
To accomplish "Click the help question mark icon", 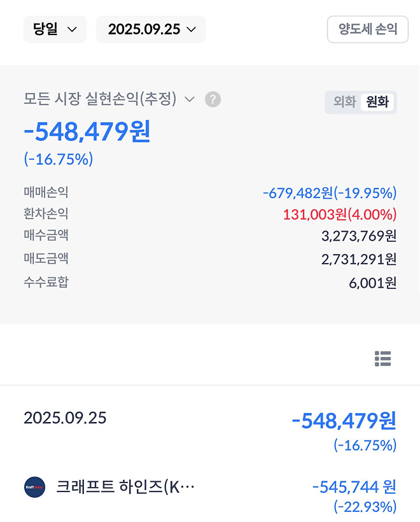I will (213, 99).
